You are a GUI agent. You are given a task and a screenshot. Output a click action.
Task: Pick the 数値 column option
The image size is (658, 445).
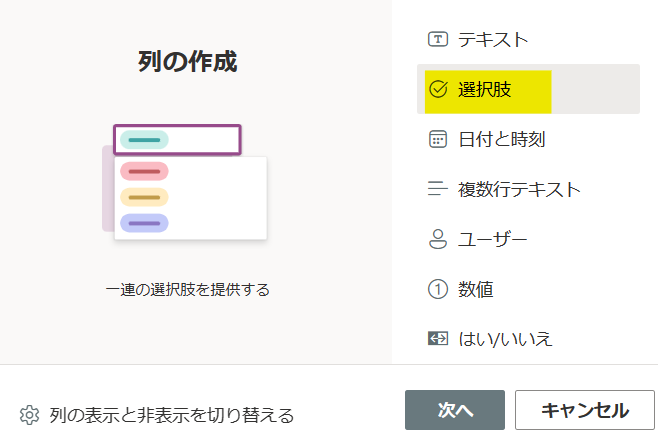475,289
